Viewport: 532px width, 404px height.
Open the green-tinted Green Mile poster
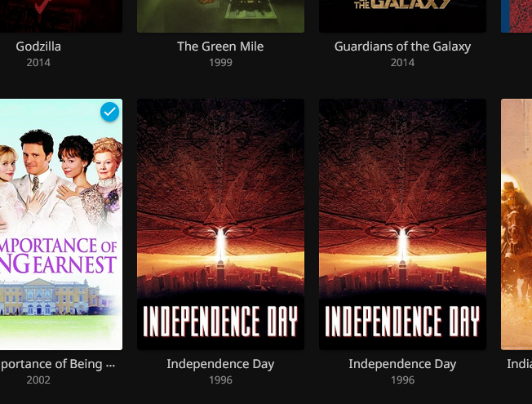point(220,16)
